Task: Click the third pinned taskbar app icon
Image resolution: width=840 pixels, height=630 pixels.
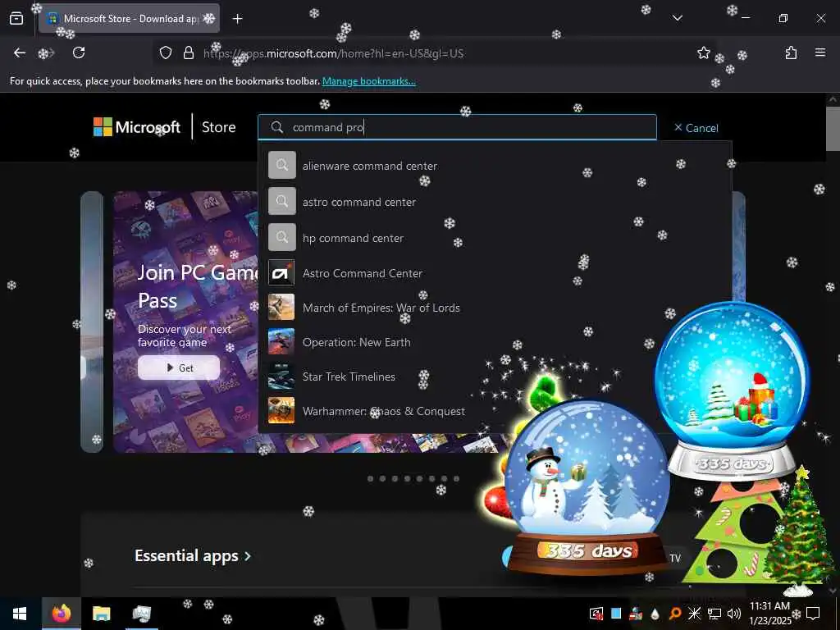Action: click(x=141, y=614)
